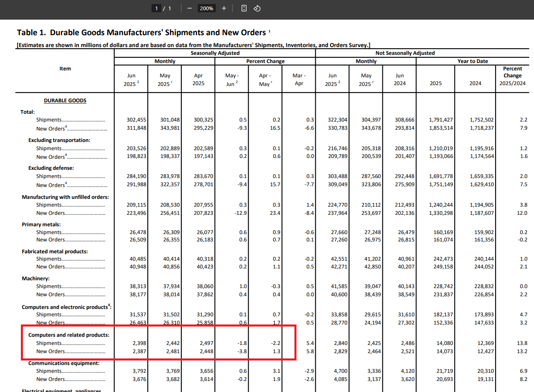Click the value 343,981 for May 2025
Viewport: 534px width, 392px height.
click(170, 128)
